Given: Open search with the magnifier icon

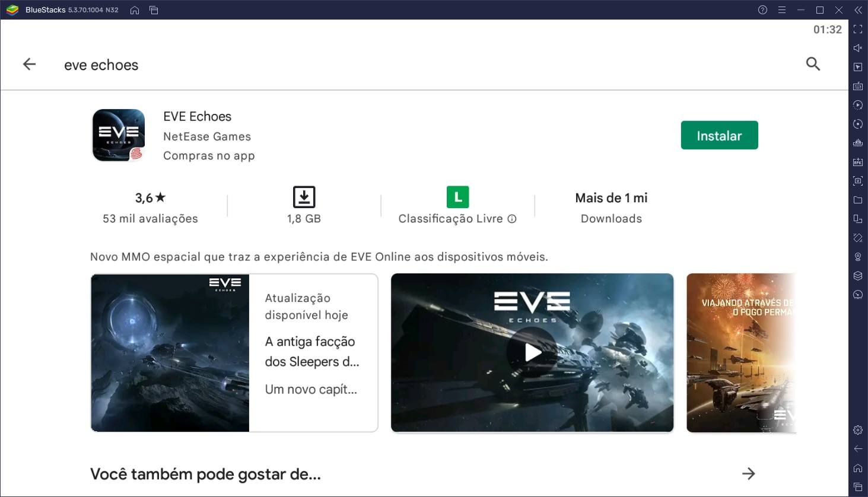Looking at the screenshot, I should coord(813,64).
